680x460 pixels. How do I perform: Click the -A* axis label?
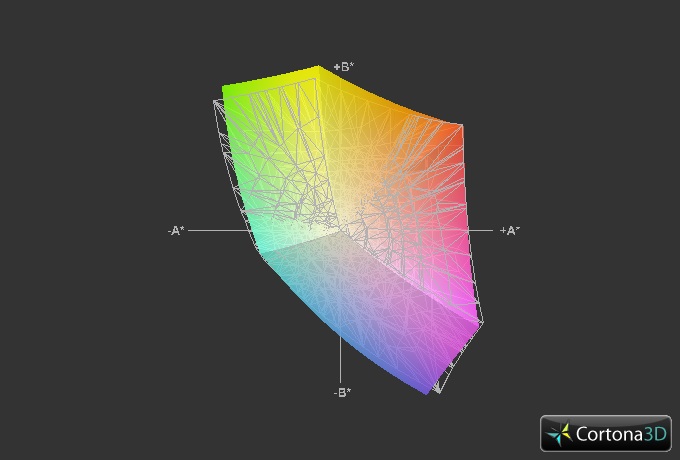click(176, 231)
